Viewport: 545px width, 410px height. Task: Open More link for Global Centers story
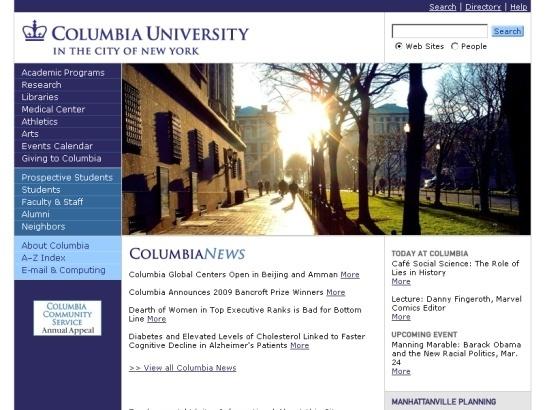point(350,274)
